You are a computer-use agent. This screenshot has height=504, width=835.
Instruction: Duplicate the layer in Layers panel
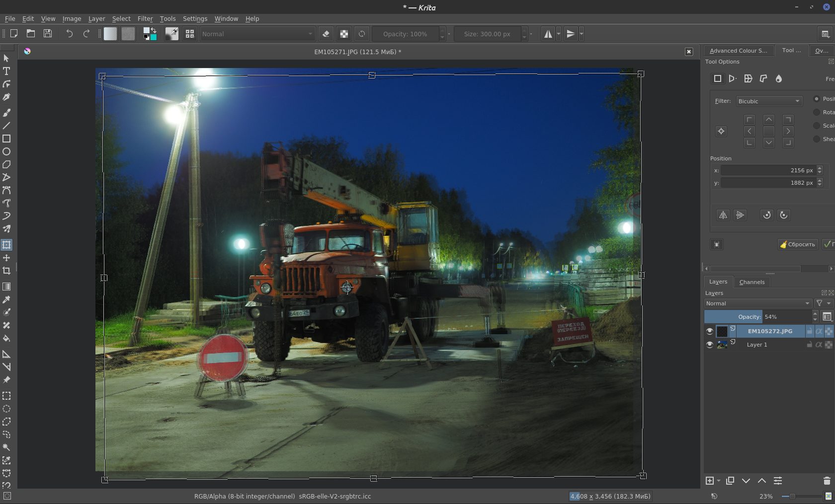[x=730, y=481]
